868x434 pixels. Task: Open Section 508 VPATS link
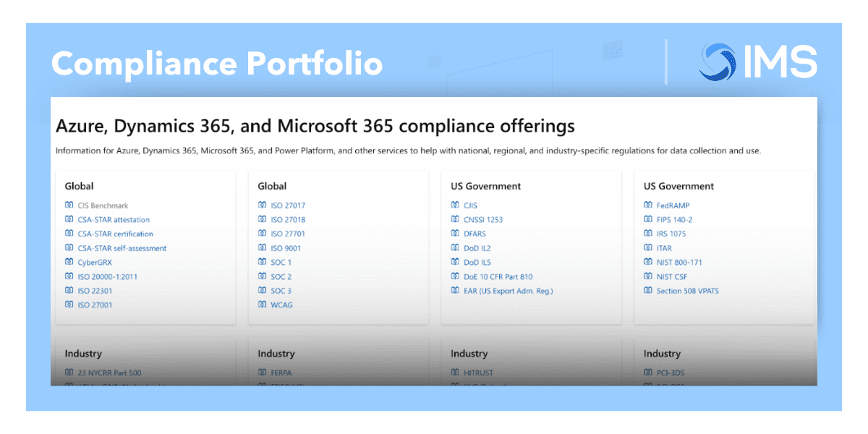pos(688,291)
